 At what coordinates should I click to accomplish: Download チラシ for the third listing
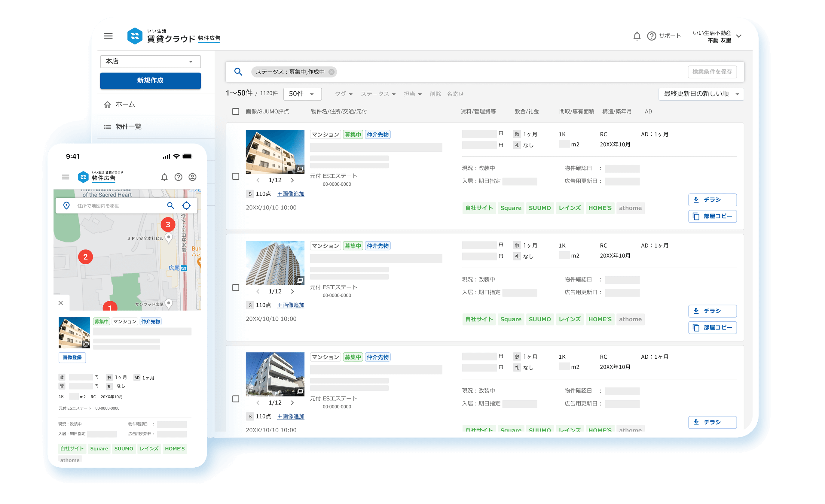[x=712, y=422]
